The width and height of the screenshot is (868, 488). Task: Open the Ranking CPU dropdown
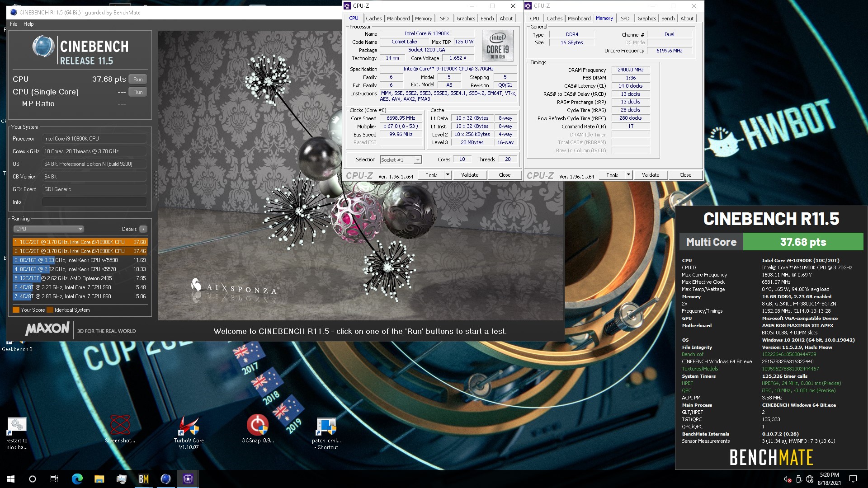(48, 229)
